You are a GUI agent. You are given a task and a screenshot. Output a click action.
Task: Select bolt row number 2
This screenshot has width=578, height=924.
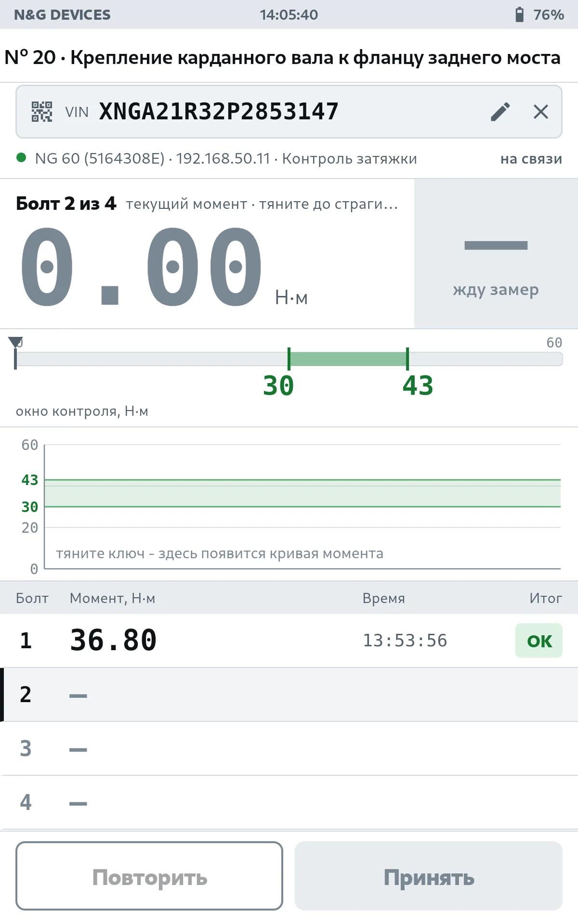tap(289, 694)
